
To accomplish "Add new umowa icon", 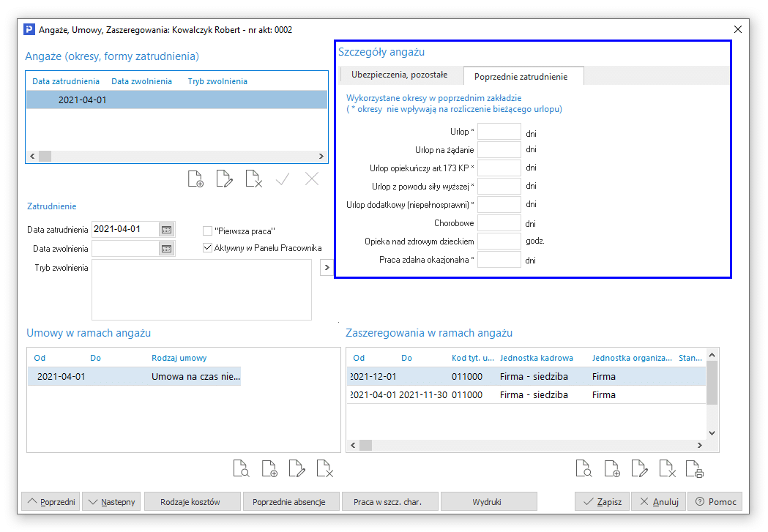I will [269, 468].
